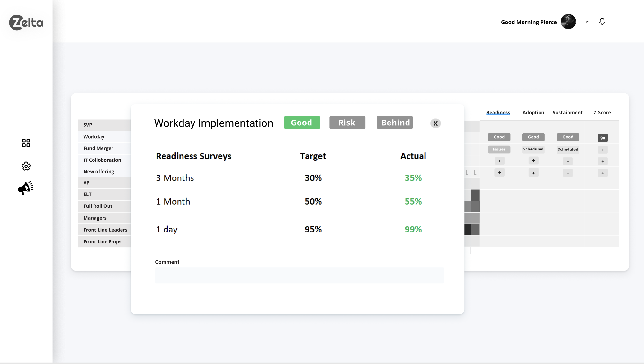
Task: Add Sustainment status for New offering row
Action: (568, 173)
